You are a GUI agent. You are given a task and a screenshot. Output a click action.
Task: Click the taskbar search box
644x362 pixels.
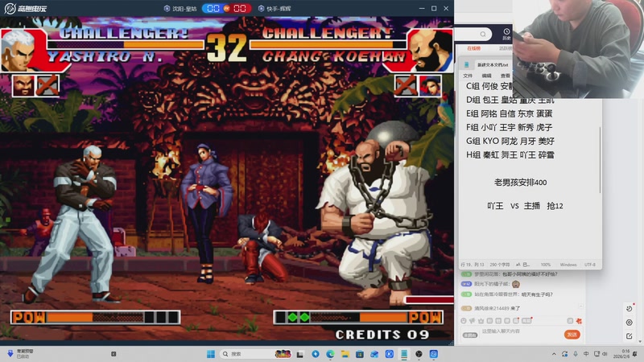[255, 354]
